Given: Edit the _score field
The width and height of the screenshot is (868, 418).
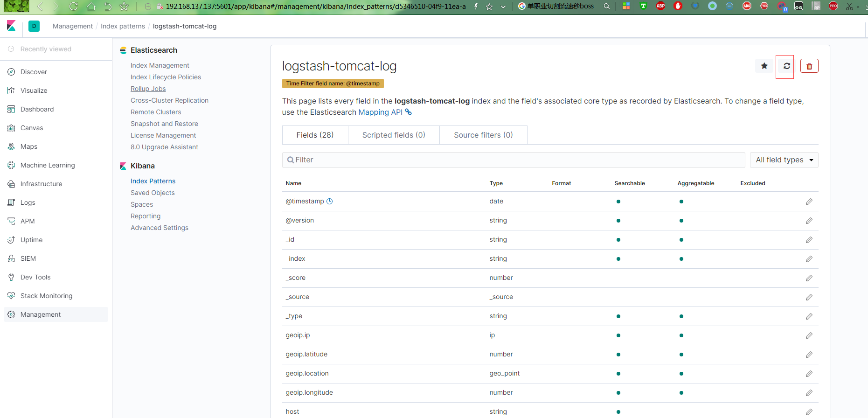Looking at the screenshot, I should (809, 278).
